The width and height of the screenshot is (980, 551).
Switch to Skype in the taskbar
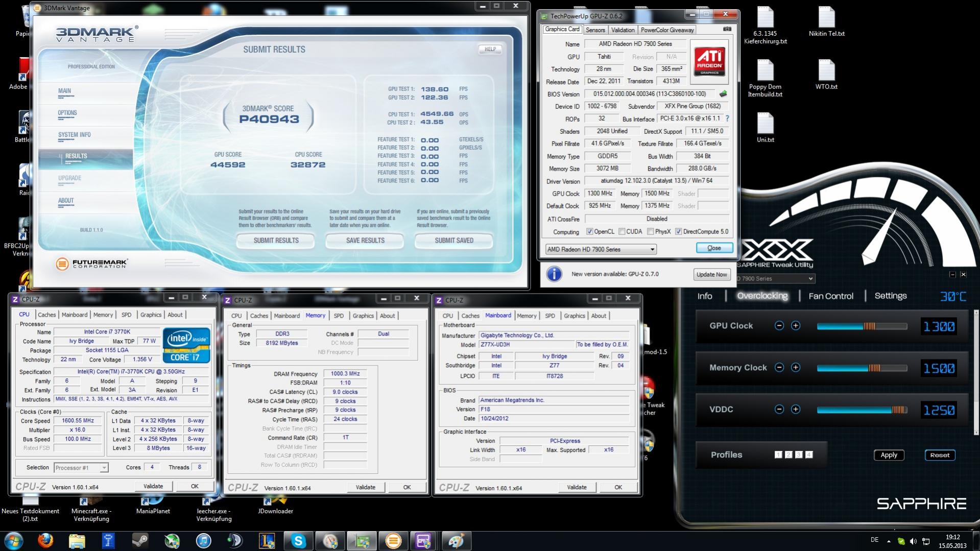point(298,541)
